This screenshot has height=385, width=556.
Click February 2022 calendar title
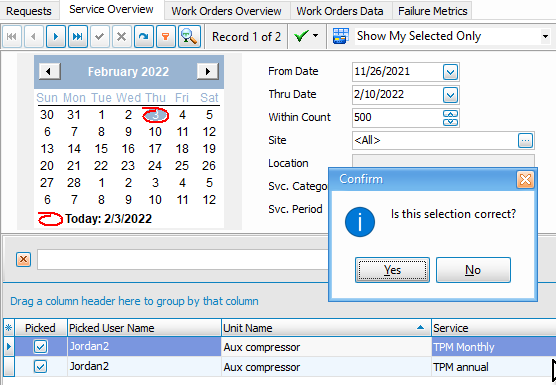point(128,72)
